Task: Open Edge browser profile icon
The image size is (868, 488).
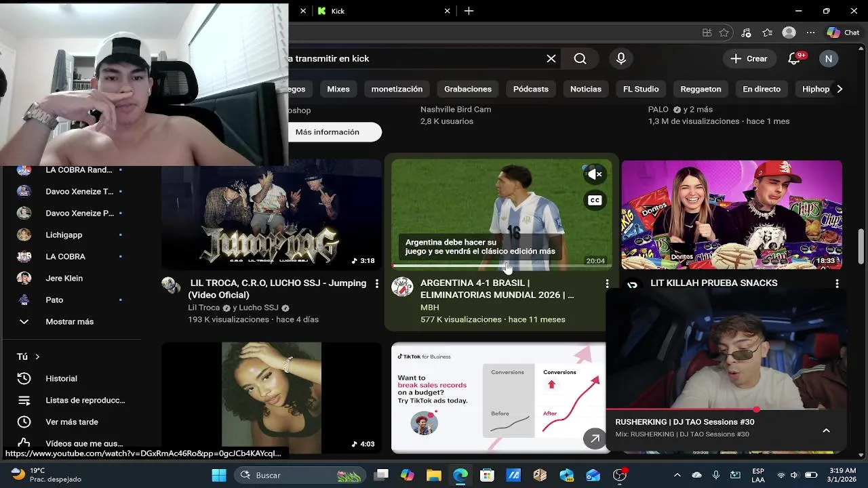Action: (x=789, y=33)
